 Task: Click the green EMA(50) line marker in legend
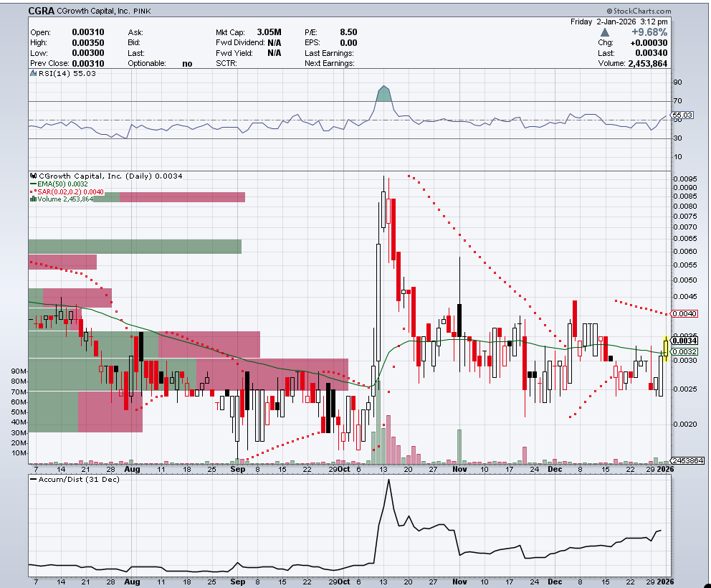pos(33,184)
